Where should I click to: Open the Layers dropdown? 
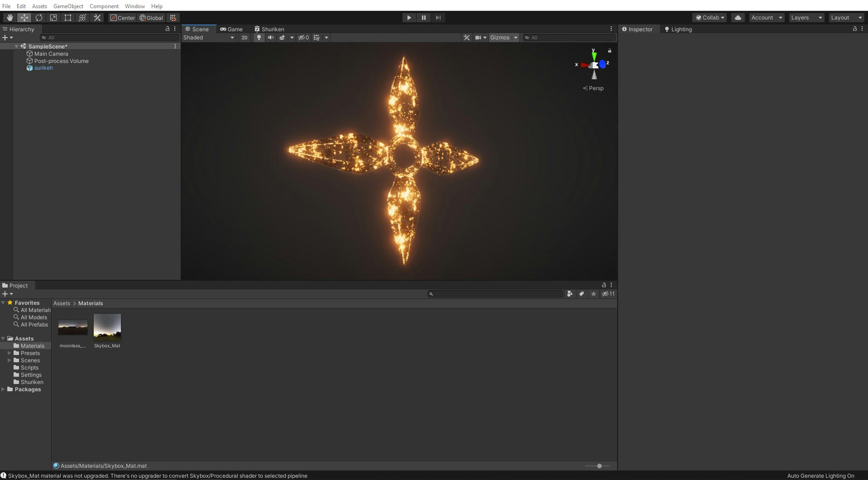[806, 18]
